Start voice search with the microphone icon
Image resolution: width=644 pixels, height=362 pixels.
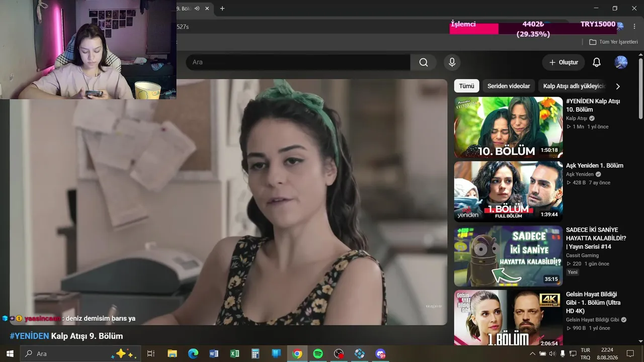(x=452, y=62)
